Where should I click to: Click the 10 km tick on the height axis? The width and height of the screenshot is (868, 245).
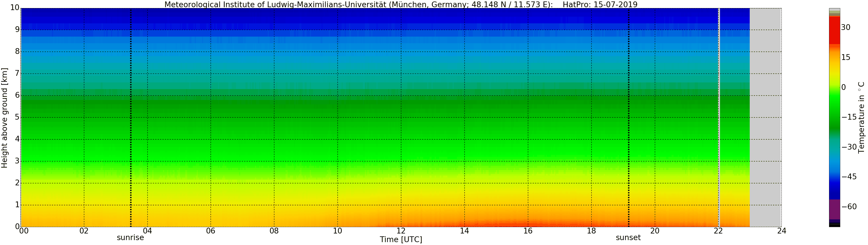(14, 7)
